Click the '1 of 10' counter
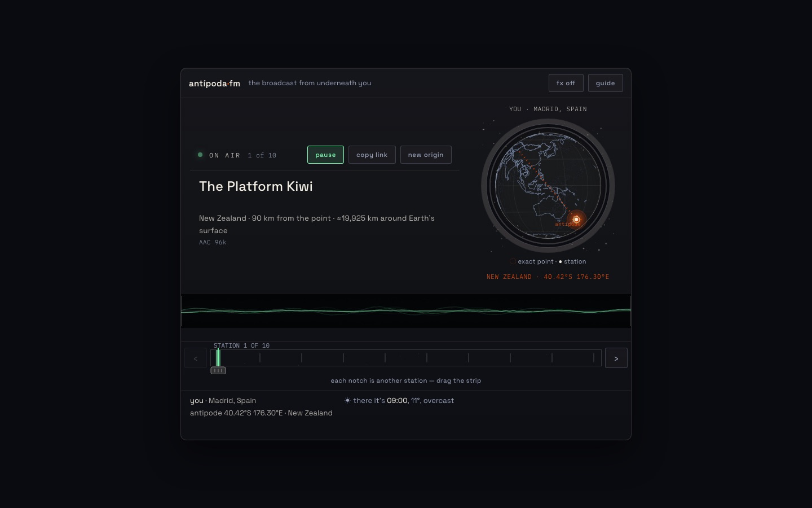This screenshot has height=508, width=812. point(262,155)
